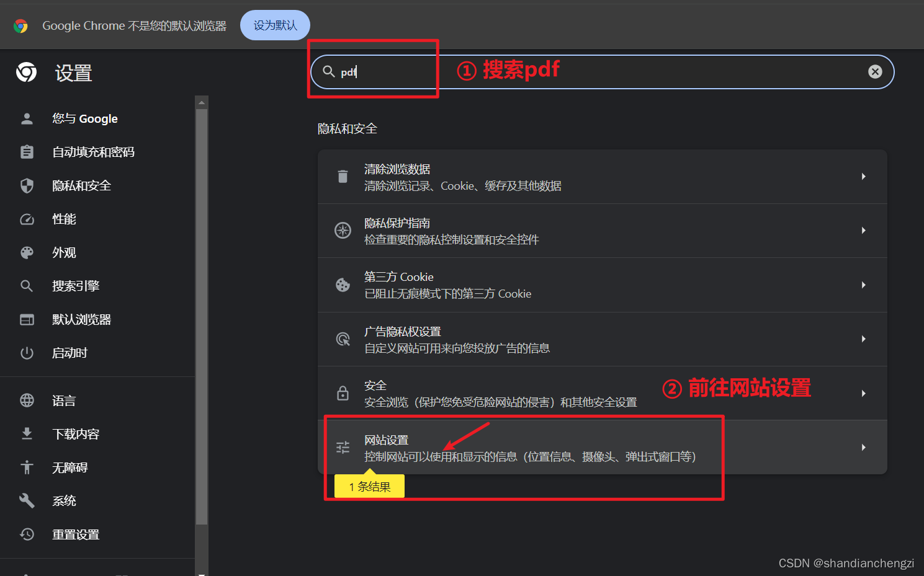Click the restore icon for 重置设置
Viewport: 924px width, 576px height.
[x=27, y=534]
